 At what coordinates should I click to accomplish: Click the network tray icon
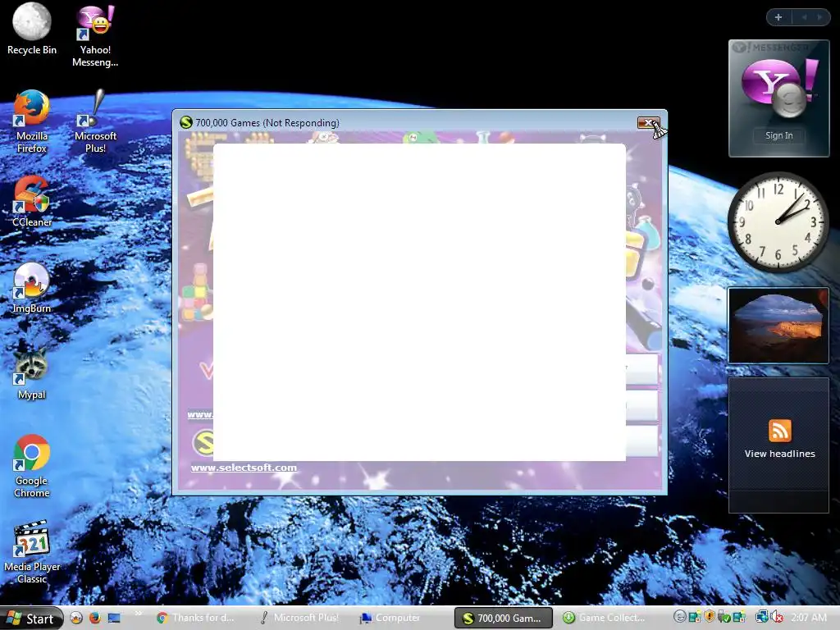(761, 618)
